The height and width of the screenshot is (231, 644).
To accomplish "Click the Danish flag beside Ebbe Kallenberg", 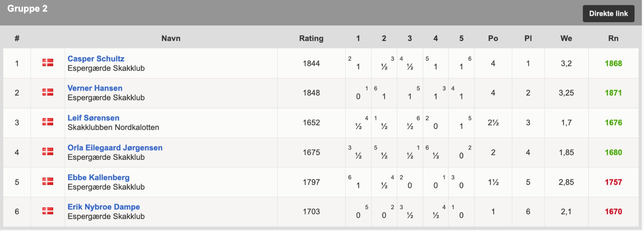I will click(48, 181).
